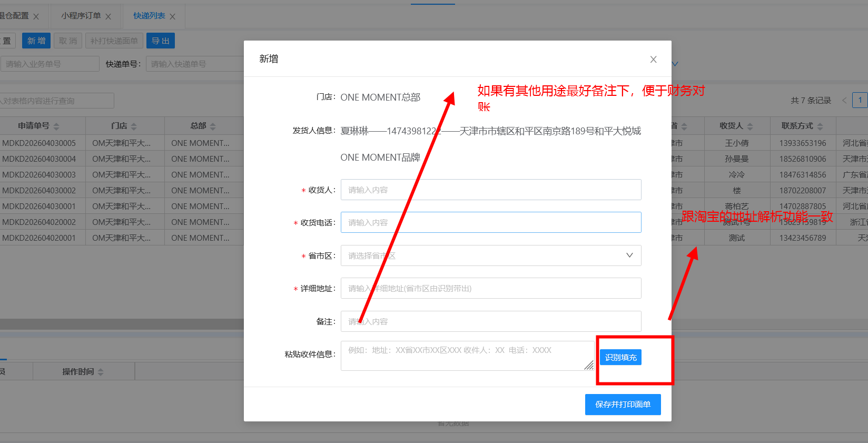868x443 pixels.
Task: Focus the 收货人 input field
Action: (x=490, y=190)
